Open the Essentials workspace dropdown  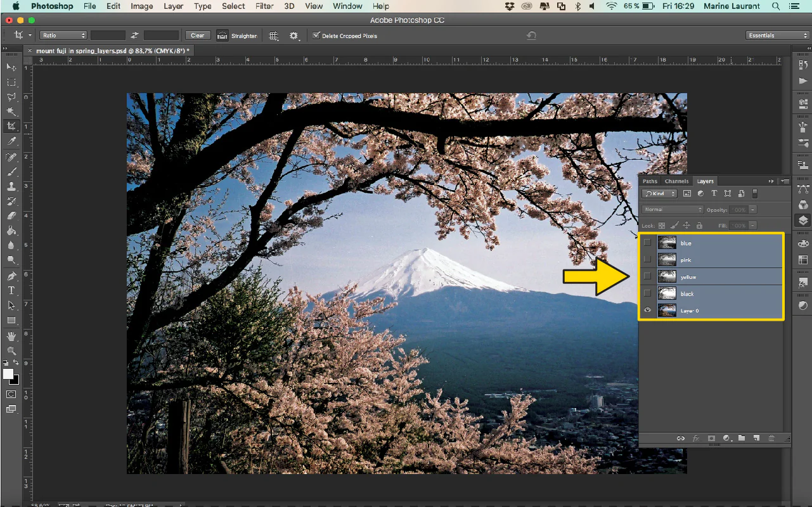click(x=778, y=35)
